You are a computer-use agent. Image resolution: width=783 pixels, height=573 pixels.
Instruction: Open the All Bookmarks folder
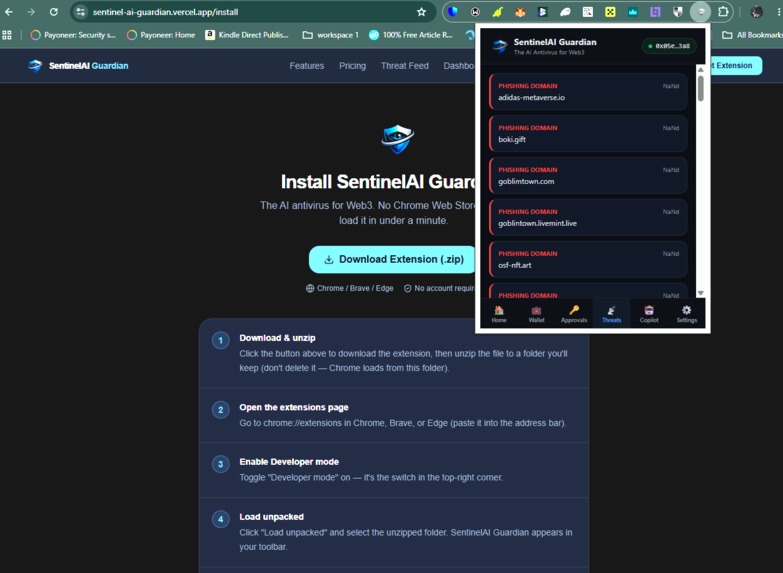click(752, 35)
